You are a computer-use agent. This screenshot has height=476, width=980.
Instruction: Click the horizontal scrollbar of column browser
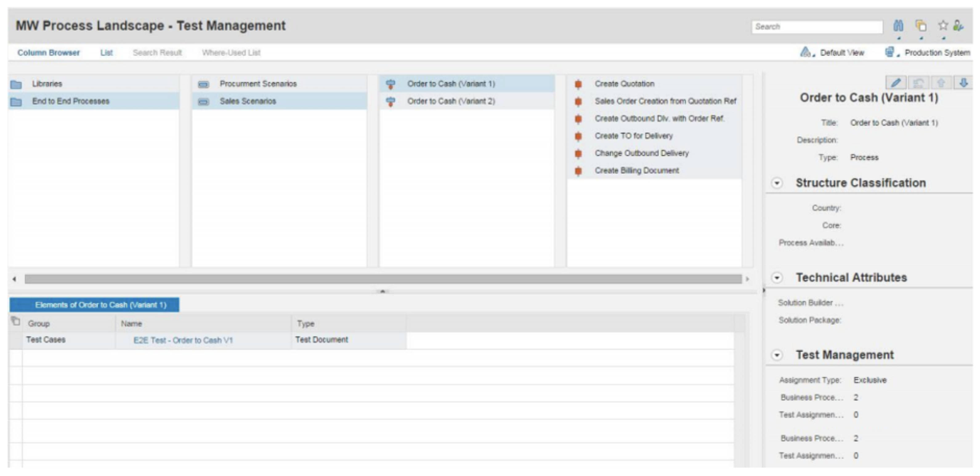tap(382, 279)
